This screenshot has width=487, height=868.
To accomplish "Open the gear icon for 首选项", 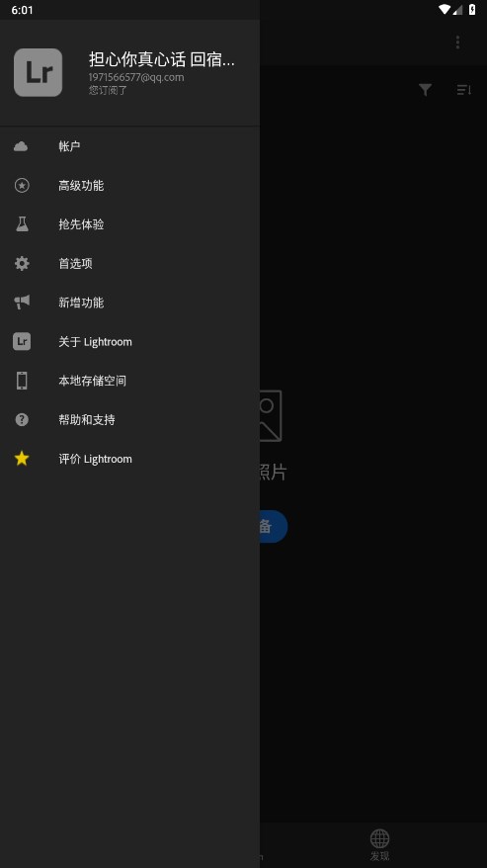I will pyautogui.click(x=22, y=264).
